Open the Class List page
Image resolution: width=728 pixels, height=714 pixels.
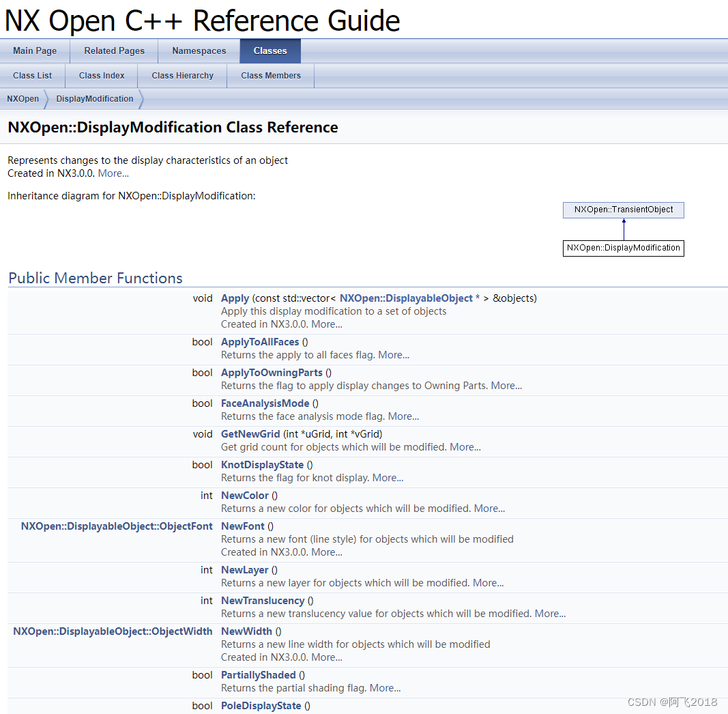32,75
